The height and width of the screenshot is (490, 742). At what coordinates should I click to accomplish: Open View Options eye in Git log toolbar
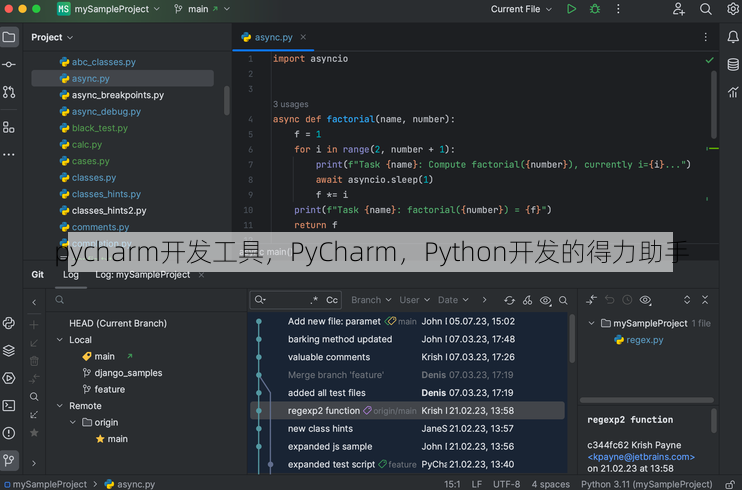point(546,300)
